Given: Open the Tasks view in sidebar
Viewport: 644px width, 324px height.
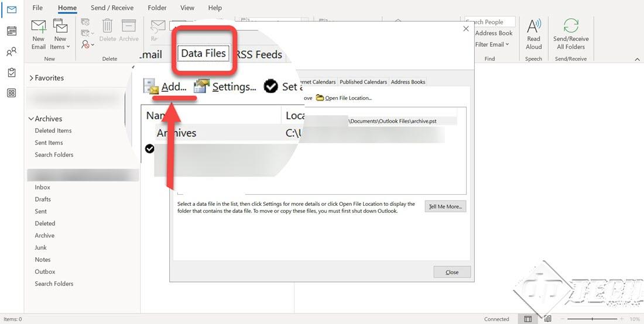Looking at the screenshot, I should (x=11, y=73).
